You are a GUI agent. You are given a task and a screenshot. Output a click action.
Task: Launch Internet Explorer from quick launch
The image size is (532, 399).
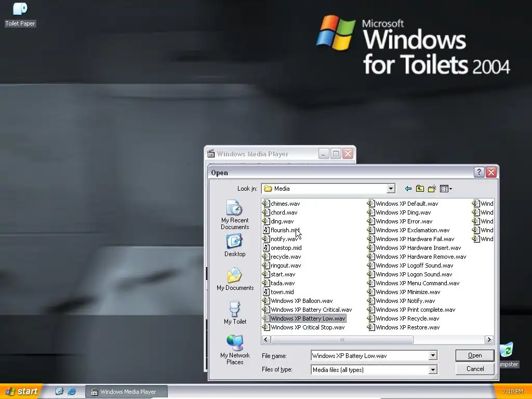tap(72, 391)
